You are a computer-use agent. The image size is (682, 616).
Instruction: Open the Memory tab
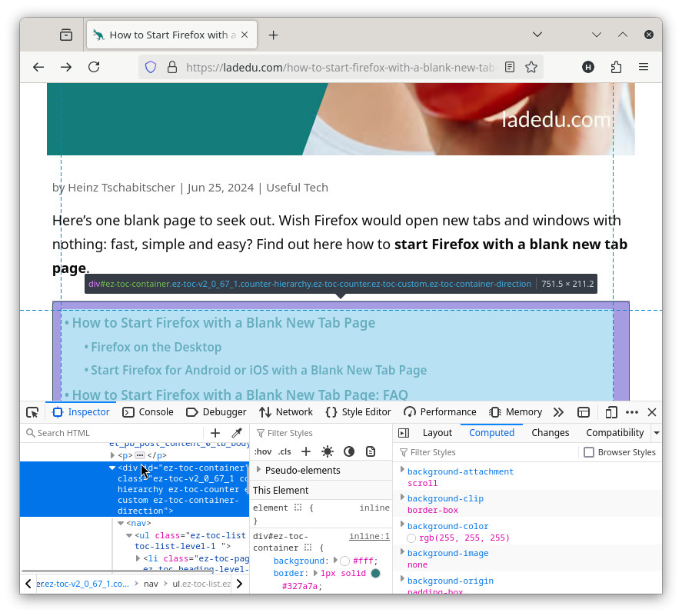pyautogui.click(x=515, y=412)
